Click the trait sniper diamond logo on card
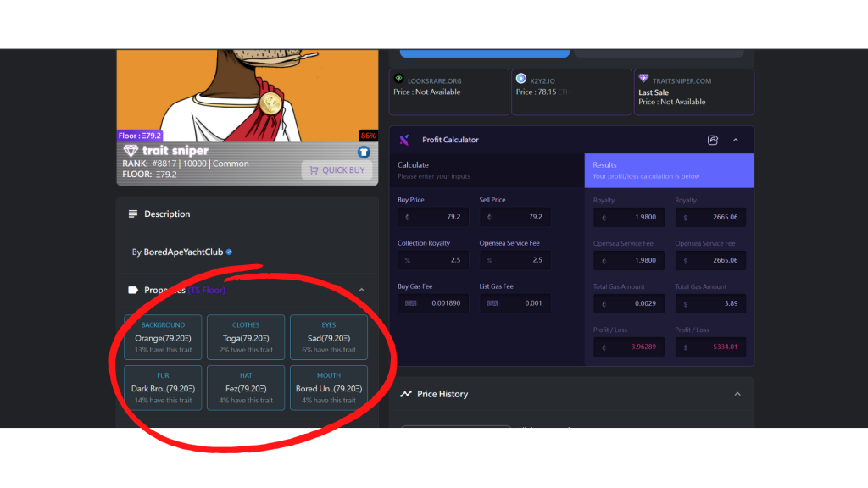 coord(131,151)
